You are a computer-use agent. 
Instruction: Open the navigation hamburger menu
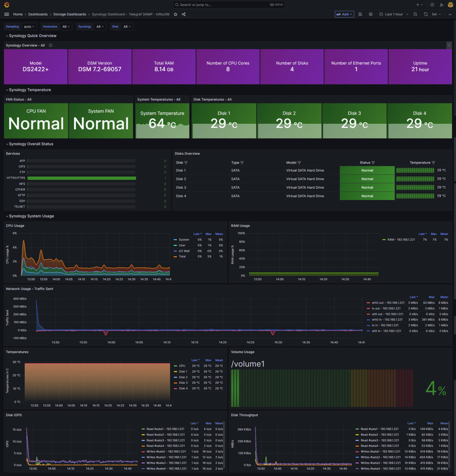[x=7, y=14]
